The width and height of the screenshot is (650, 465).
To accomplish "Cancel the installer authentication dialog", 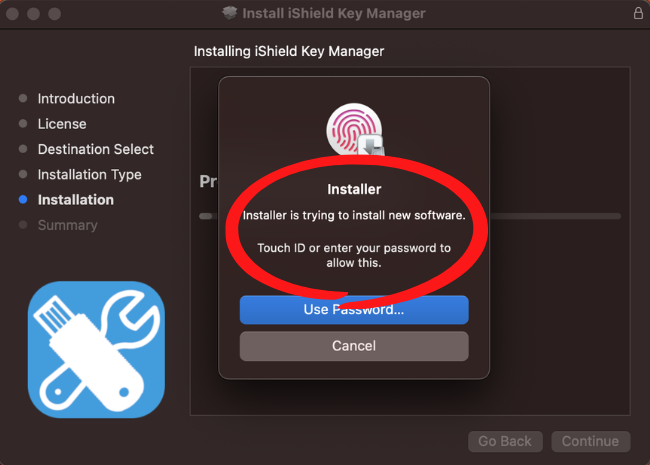I will pos(354,346).
